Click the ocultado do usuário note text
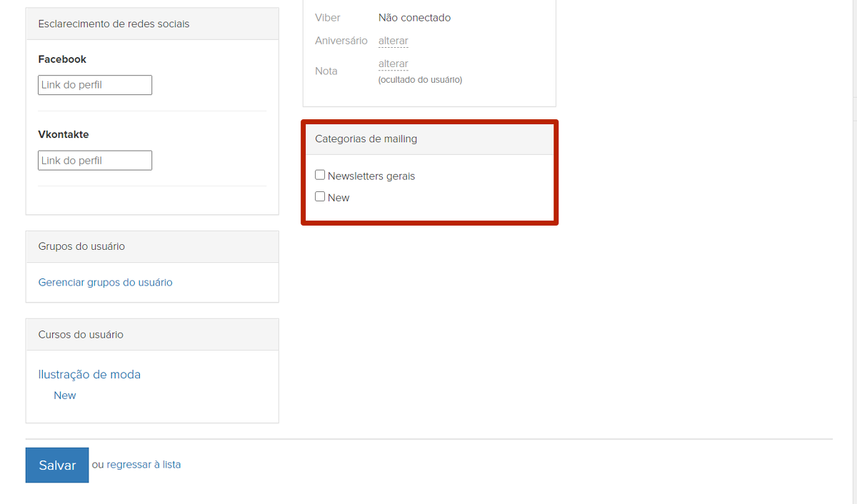This screenshot has width=857, height=504. pyautogui.click(x=420, y=80)
